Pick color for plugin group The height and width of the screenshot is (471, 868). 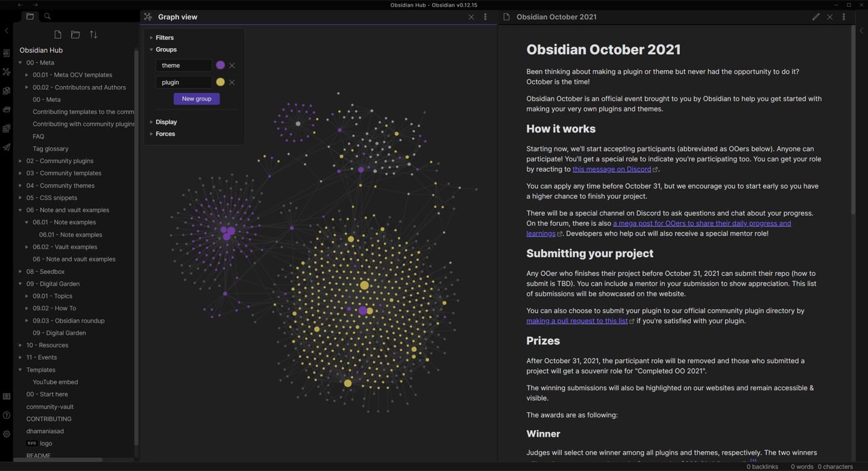(x=221, y=82)
